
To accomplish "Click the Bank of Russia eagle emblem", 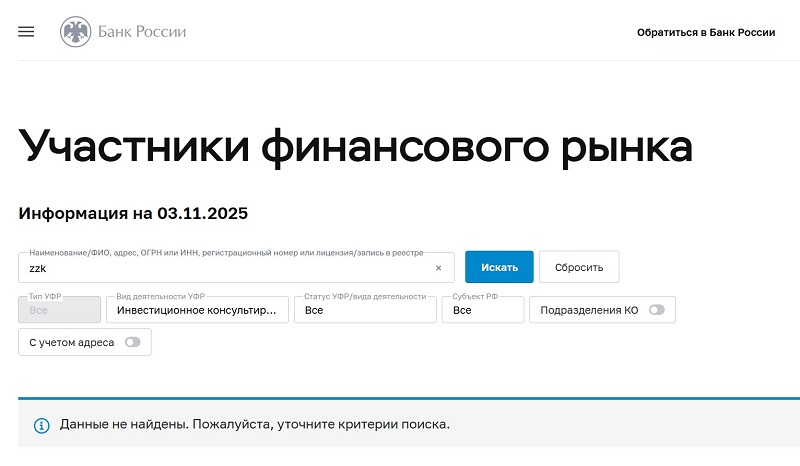I will [x=75, y=32].
